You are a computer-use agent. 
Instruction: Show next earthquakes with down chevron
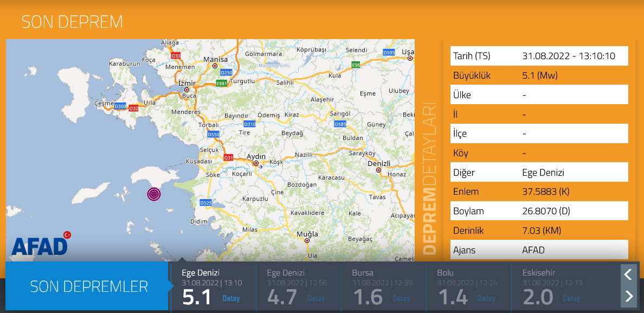(x=628, y=296)
